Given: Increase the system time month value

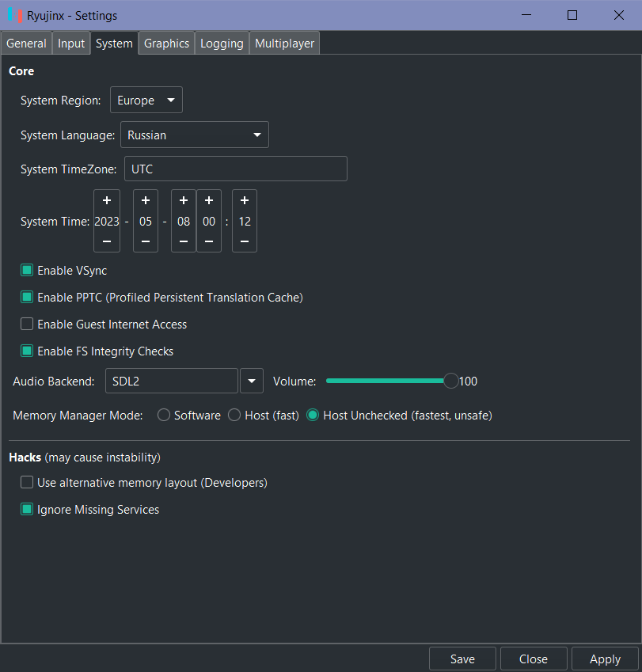Looking at the screenshot, I should pyautogui.click(x=146, y=200).
